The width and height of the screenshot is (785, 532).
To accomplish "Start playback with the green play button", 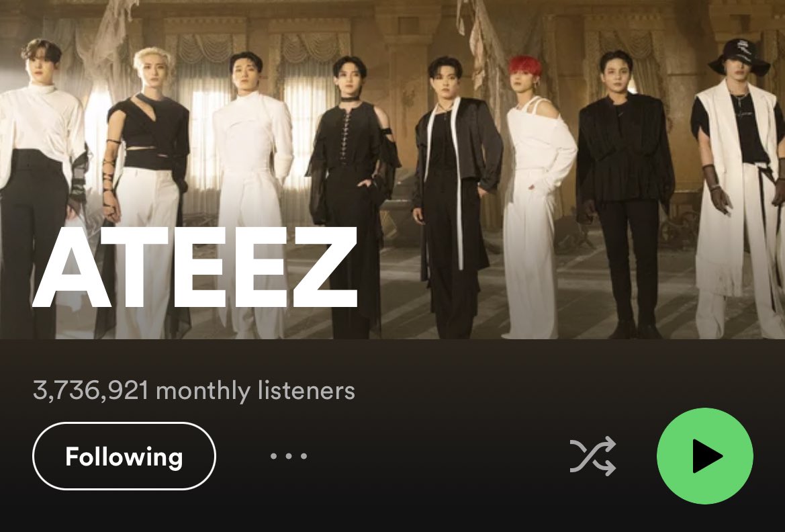I will pyautogui.click(x=704, y=456).
